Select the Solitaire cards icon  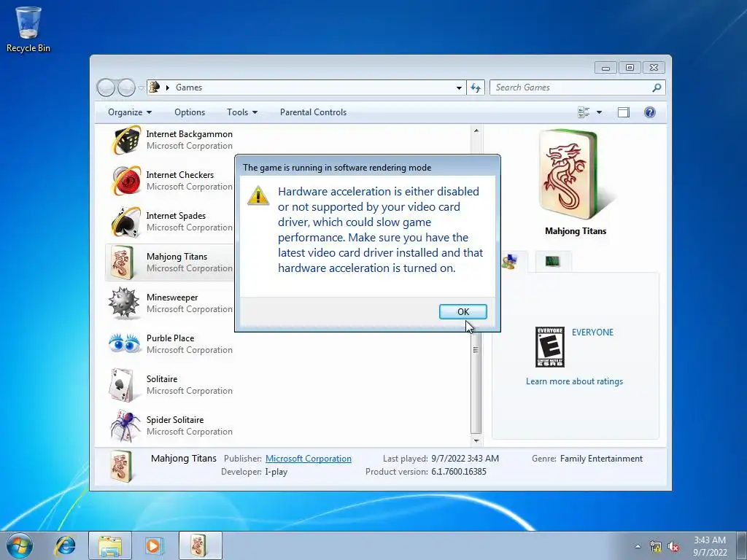pyautogui.click(x=122, y=385)
